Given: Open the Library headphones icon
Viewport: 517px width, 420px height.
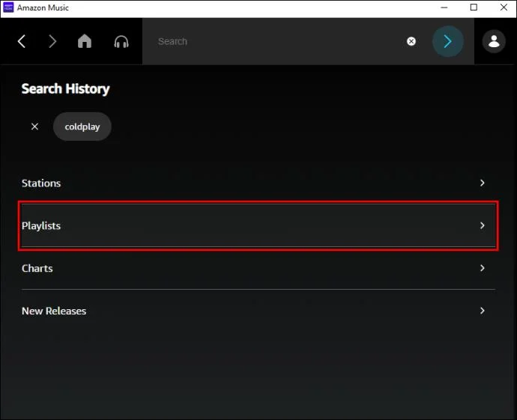Looking at the screenshot, I should click(x=121, y=42).
